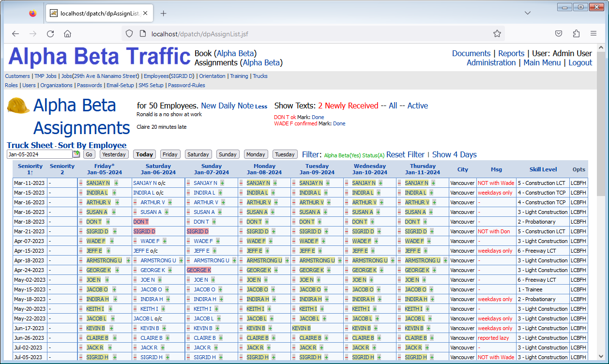The height and width of the screenshot is (364, 609).
Task: Click the yellow hard hat icon
Action: pos(18,106)
